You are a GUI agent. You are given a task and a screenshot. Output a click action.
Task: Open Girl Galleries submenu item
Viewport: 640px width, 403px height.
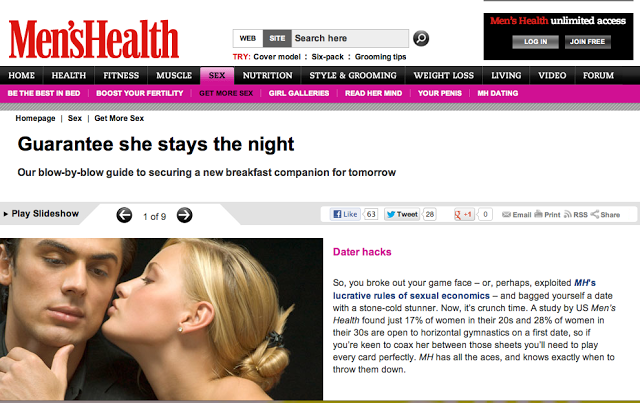[x=299, y=93]
